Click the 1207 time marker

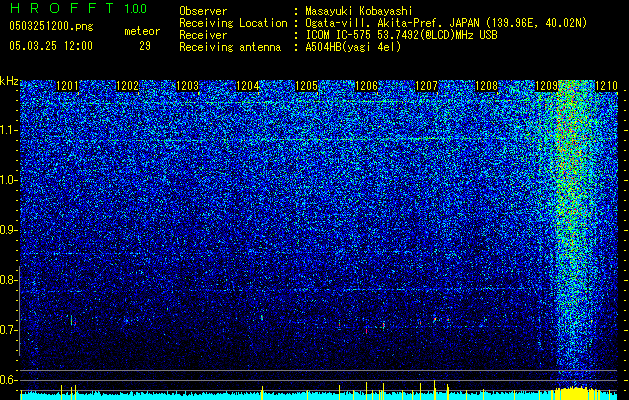pyautogui.click(x=426, y=86)
